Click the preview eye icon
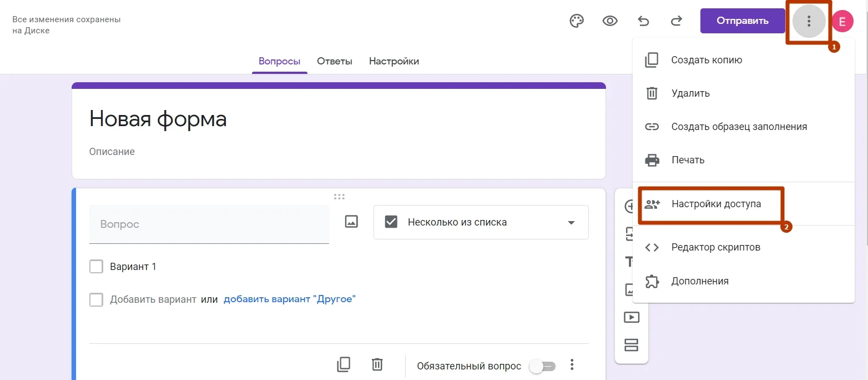 click(610, 21)
